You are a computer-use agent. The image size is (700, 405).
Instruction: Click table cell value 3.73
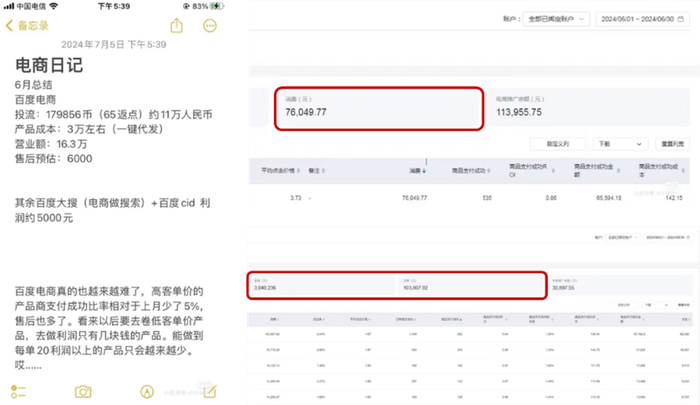(x=296, y=198)
